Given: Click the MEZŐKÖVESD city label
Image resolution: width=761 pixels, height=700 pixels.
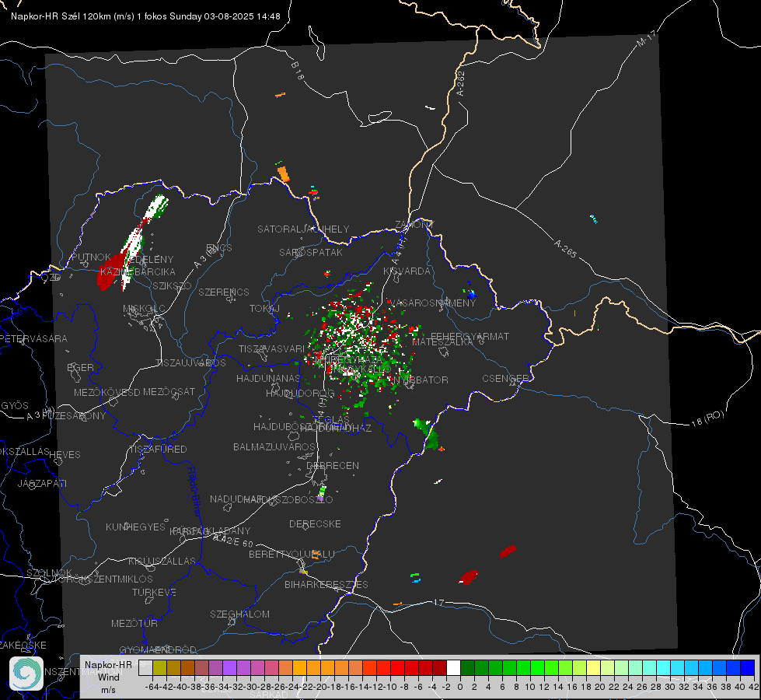Looking at the screenshot, I should coord(107,392).
